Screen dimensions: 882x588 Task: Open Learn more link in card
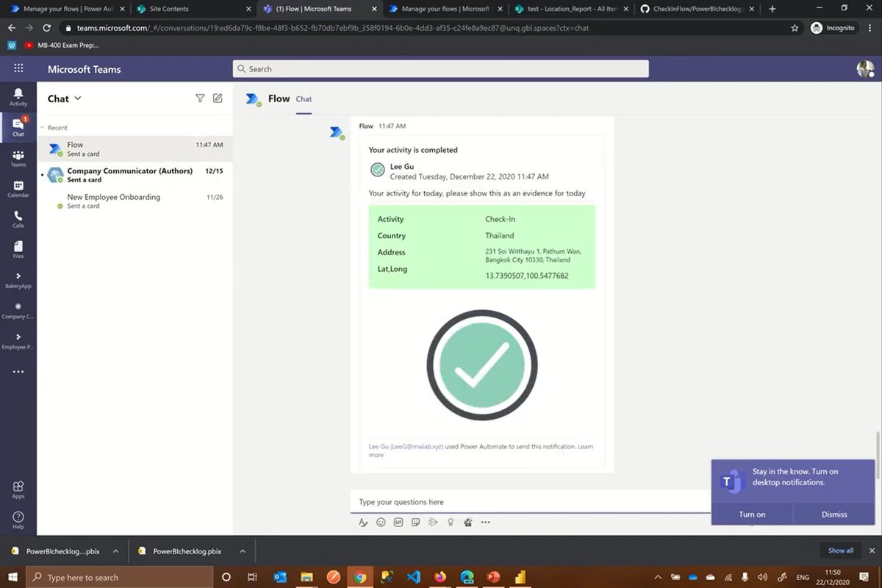(x=481, y=451)
